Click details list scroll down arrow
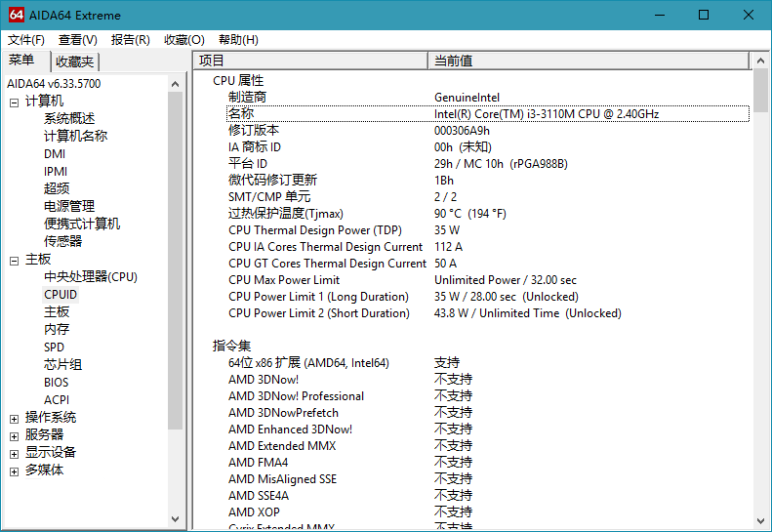 [760, 520]
